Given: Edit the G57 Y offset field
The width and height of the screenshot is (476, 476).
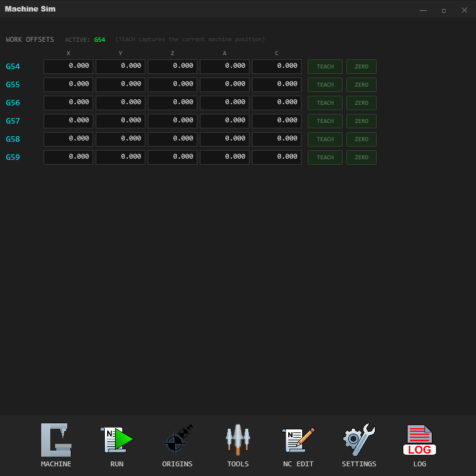Looking at the screenshot, I should [x=121, y=121].
